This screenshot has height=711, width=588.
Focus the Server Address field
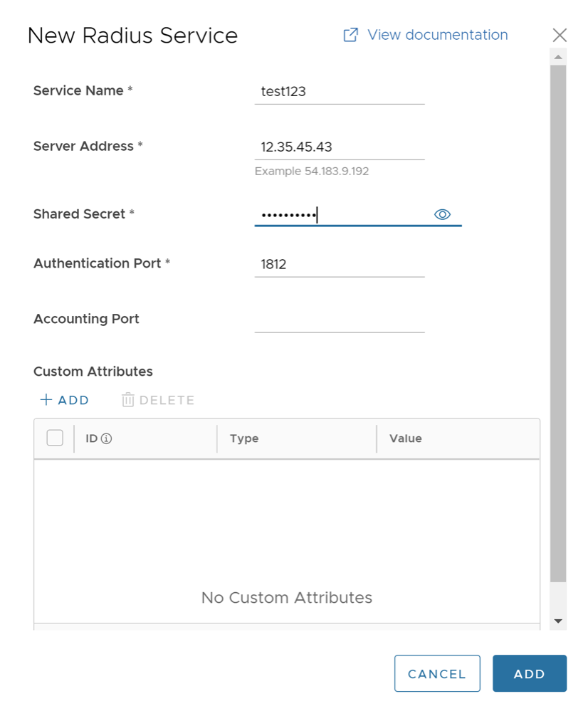pyautogui.click(x=339, y=147)
